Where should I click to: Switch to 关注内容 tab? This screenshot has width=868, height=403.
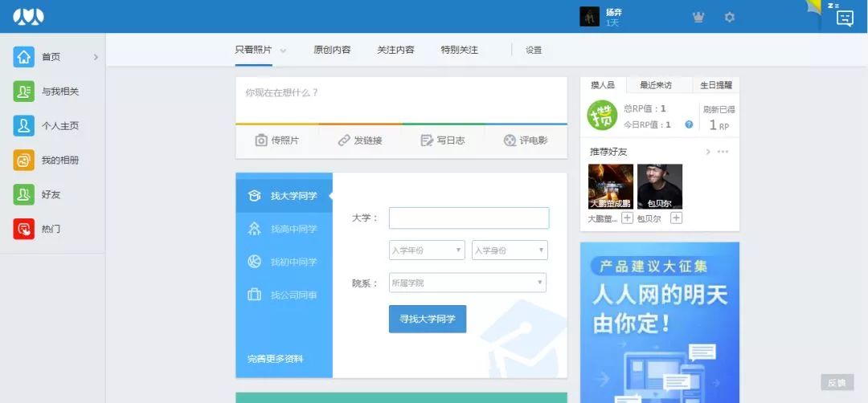coord(395,50)
